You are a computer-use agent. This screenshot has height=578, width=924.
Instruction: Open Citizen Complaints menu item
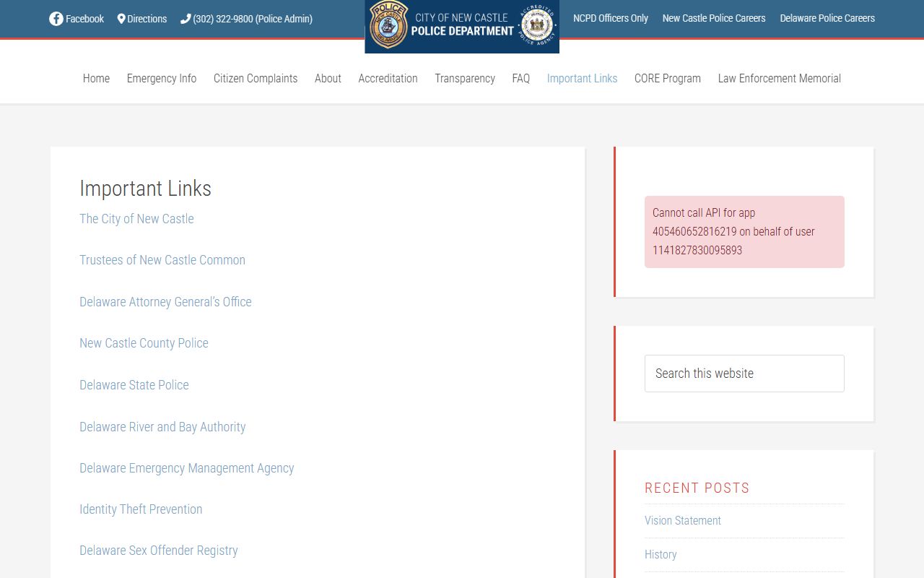(x=256, y=78)
